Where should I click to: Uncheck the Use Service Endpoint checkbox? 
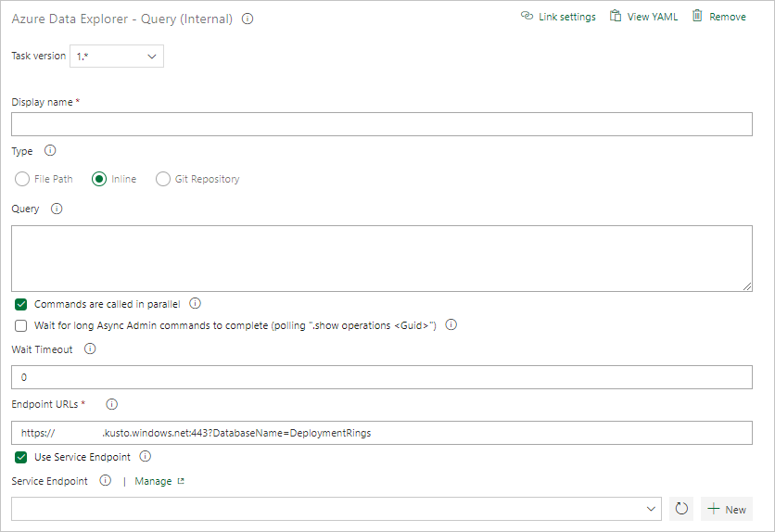coord(21,457)
